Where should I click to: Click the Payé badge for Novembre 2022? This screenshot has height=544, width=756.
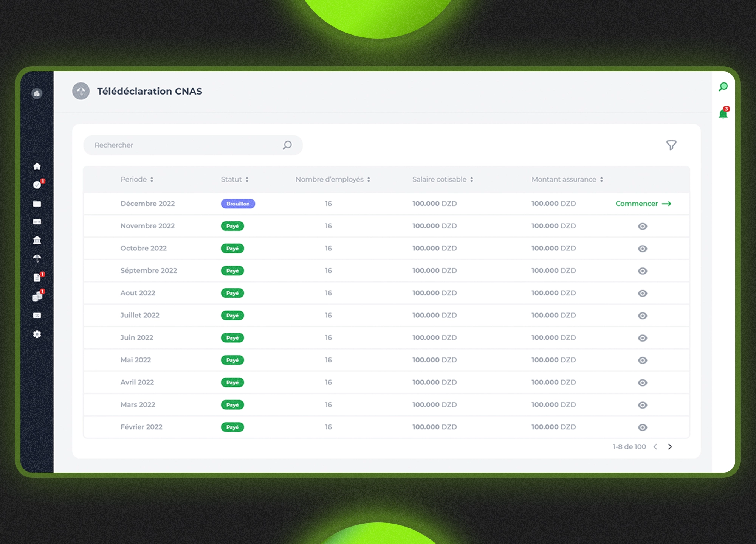(x=232, y=226)
